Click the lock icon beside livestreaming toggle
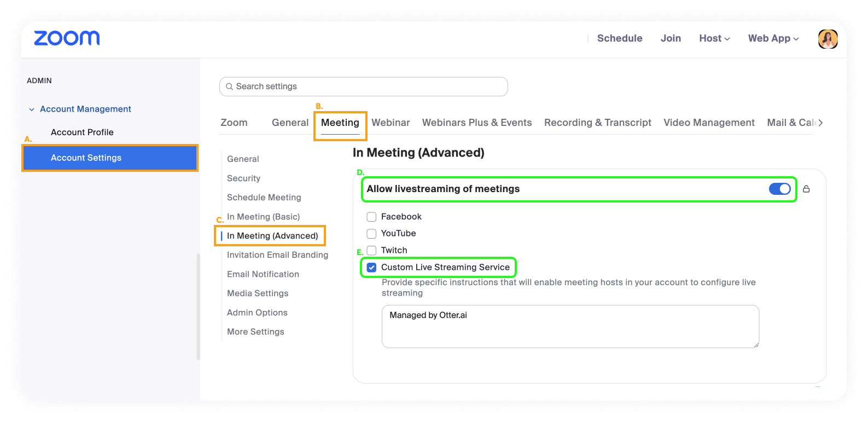 [x=806, y=189]
